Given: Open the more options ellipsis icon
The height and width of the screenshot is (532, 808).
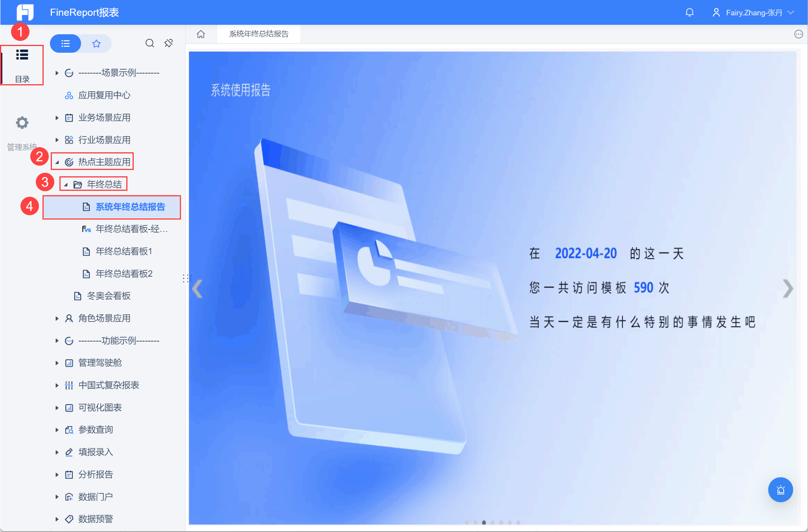Looking at the screenshot, I should tap(798, 34).
